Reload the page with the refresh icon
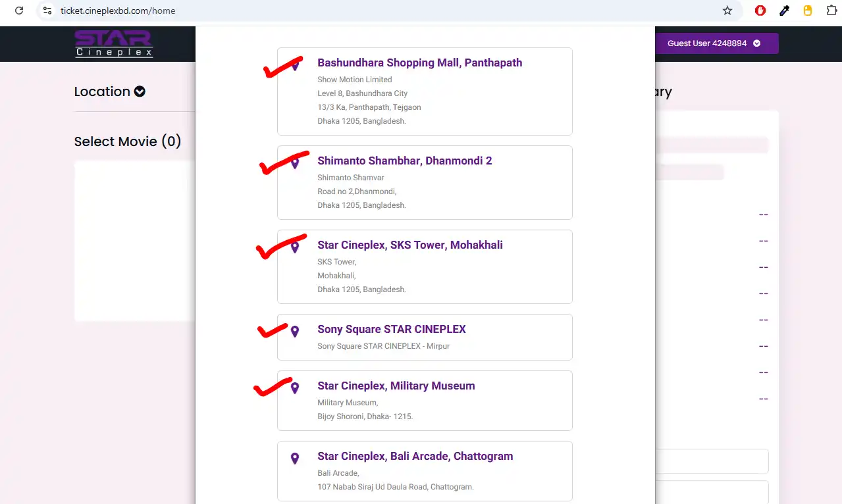Image resolution: width=842 pixels, height=504 pixels. 19,11
